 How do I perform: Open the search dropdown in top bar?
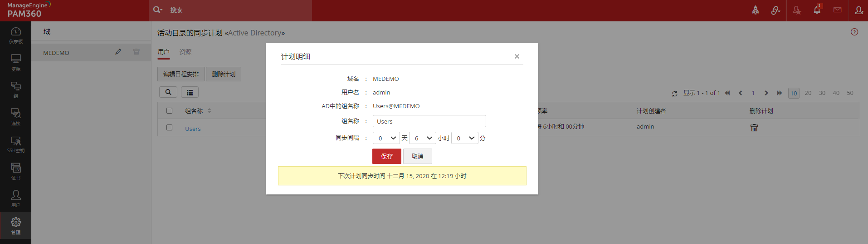[157, 10]
